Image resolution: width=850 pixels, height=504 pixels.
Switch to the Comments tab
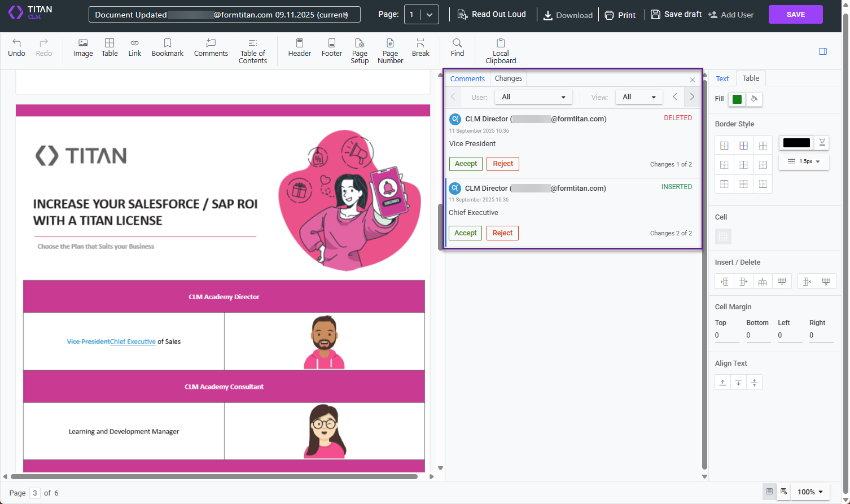click(x=467, y=78)
